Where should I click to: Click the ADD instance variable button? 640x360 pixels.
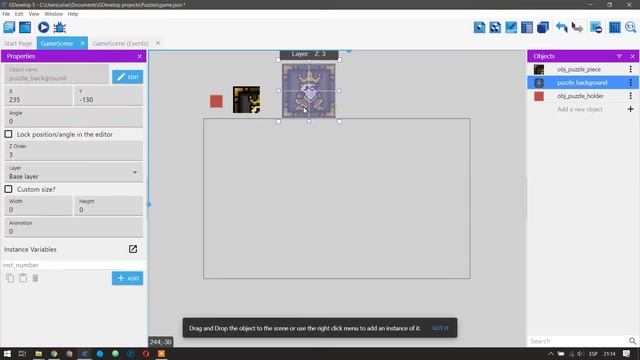coord(128,278)
